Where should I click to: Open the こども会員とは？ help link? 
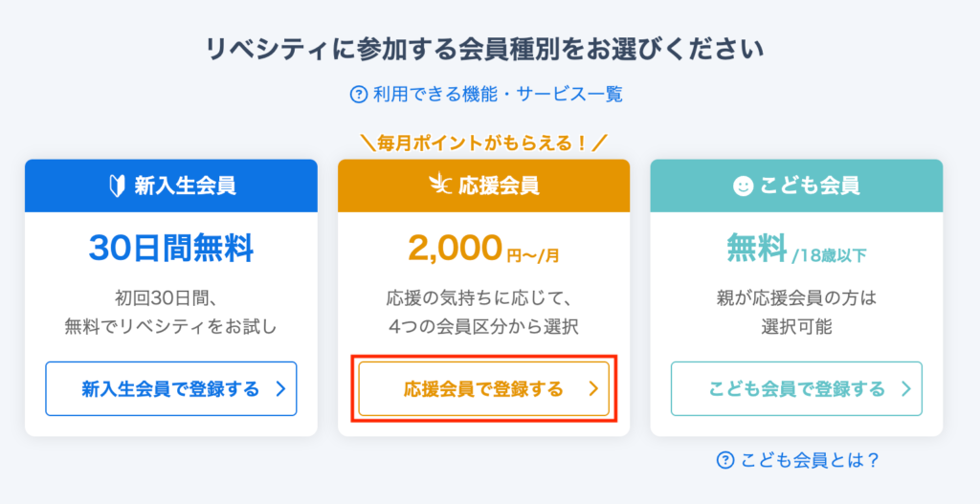799,461
